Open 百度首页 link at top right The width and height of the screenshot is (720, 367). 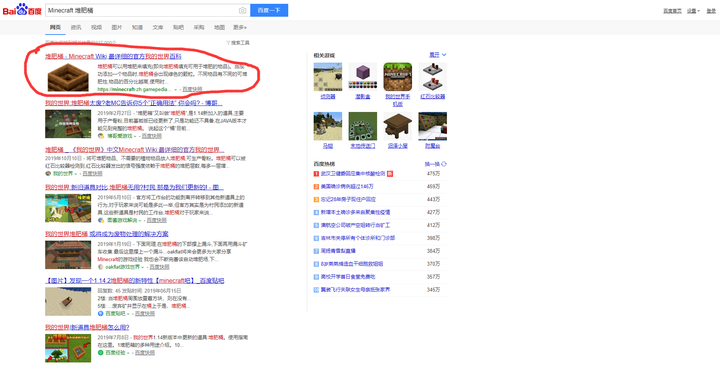pyautogui.click(x=672, y=11)
